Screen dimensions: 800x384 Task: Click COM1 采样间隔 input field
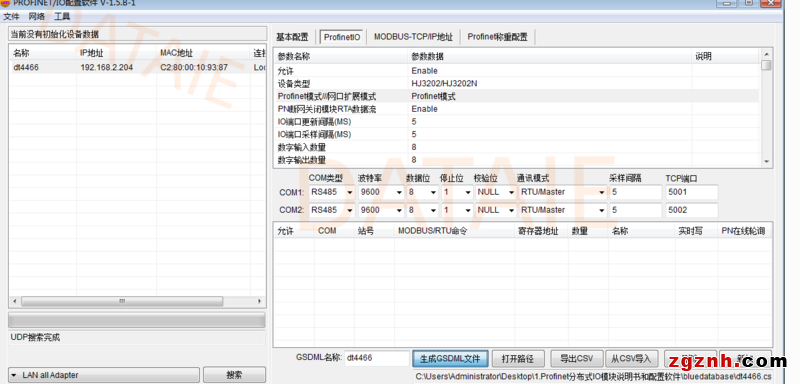click(x=635, y=192)
